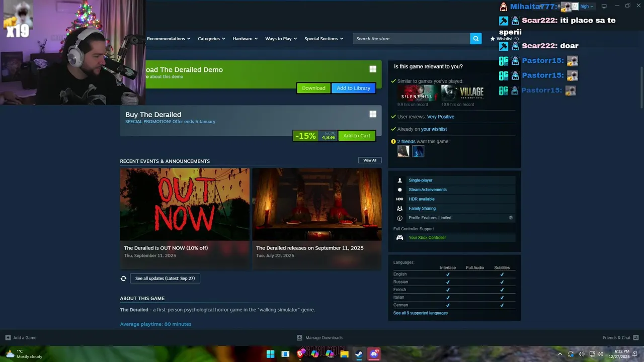Expand the 'high' account dropdown
644x362 pixels.
587,7
